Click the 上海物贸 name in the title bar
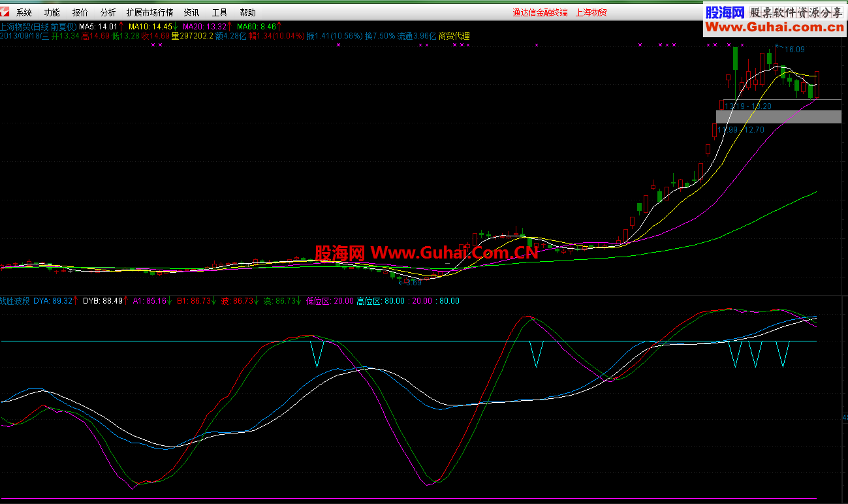Image resolution: width=848 pixels, height=504 pixels. pyautogui.click(x=591, y=12)
